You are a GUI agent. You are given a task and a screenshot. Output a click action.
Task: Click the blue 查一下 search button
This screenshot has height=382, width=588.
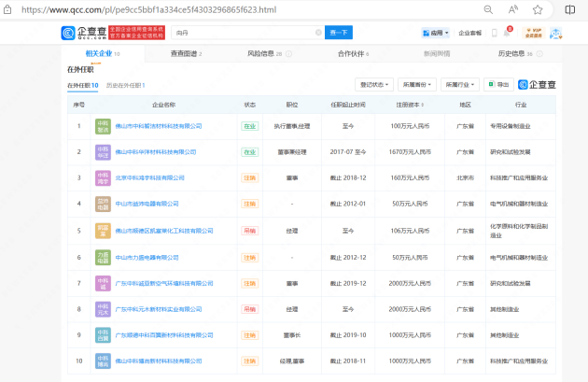tap(339, 33)
